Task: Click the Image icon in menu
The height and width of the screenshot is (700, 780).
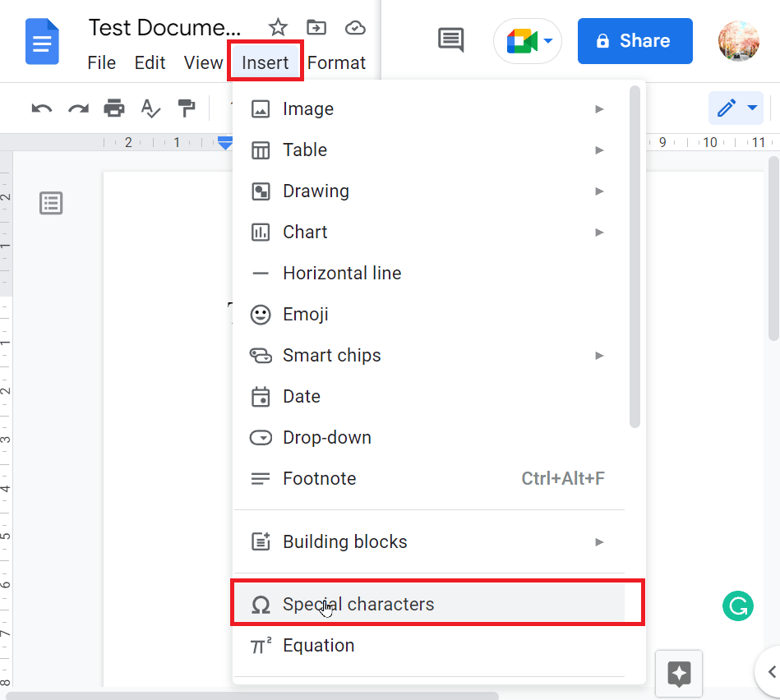Action: pos(261,109)
